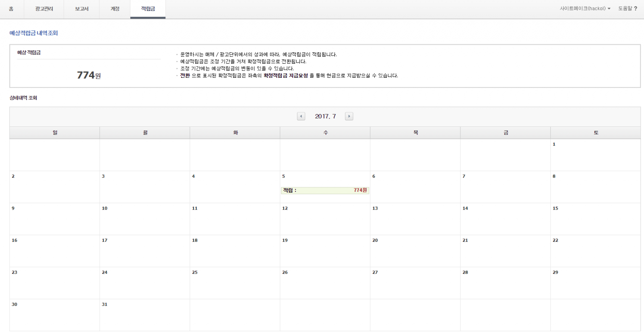
Task: Open 도움말 help link
Action: coord(627,8)
